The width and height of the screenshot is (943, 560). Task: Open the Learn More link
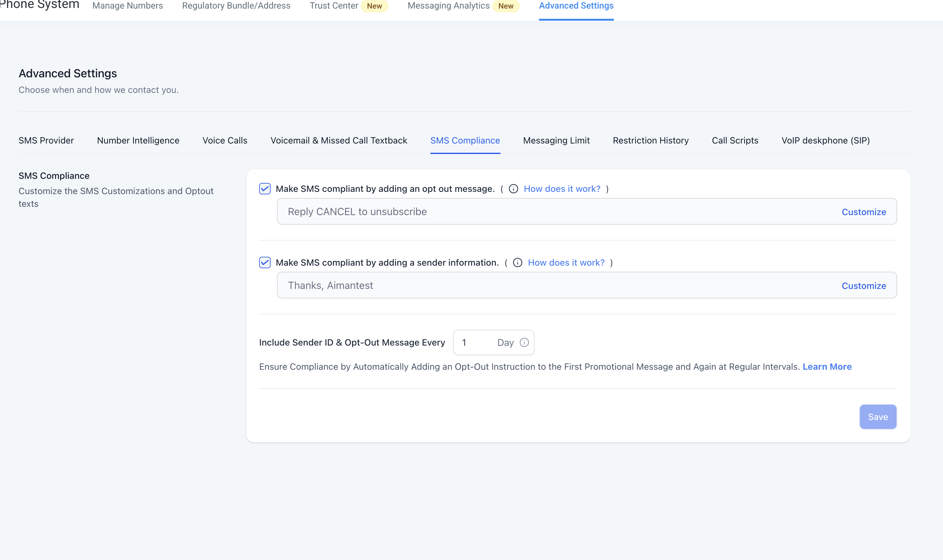(827, 367)
